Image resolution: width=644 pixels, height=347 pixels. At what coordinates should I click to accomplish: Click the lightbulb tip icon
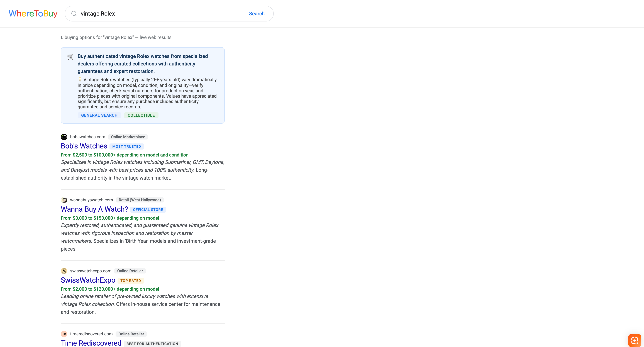pos(80,79)
